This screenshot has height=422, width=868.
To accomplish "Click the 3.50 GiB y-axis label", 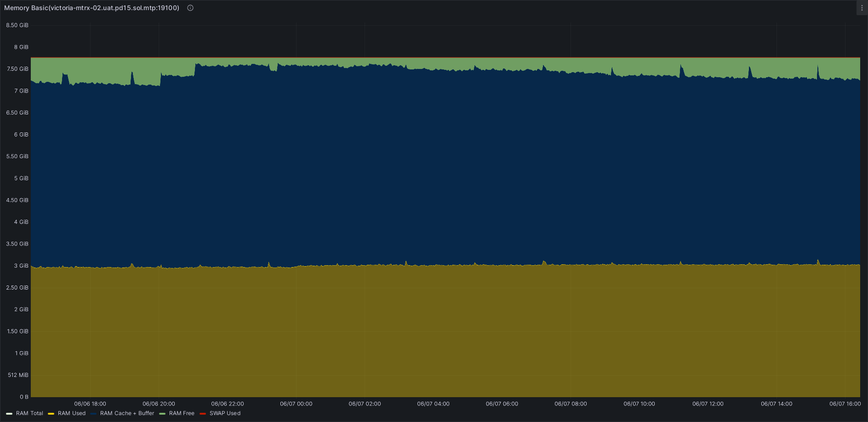I will (17, 244).
